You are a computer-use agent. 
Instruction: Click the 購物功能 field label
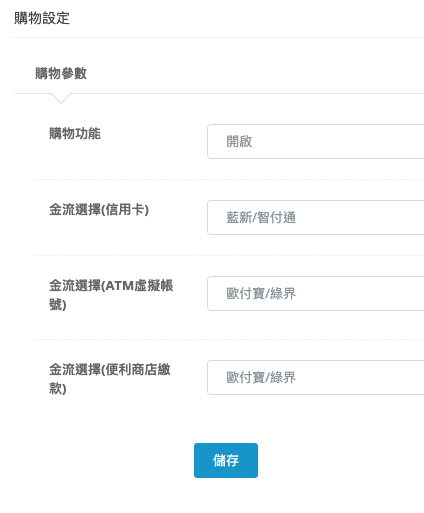click(75, 133)
